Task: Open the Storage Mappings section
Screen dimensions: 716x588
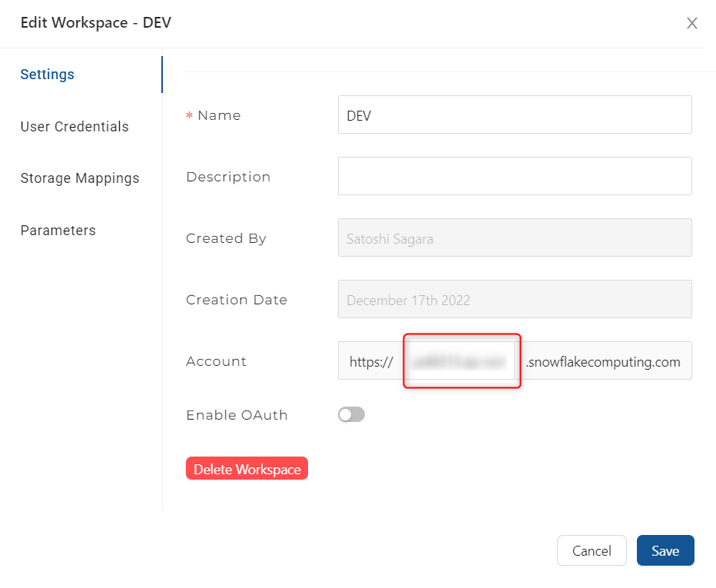Action: [x=80, y=178]
